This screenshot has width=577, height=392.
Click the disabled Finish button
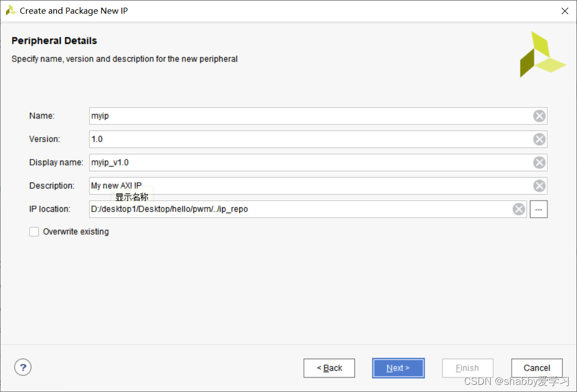click(x=467, y=368)
